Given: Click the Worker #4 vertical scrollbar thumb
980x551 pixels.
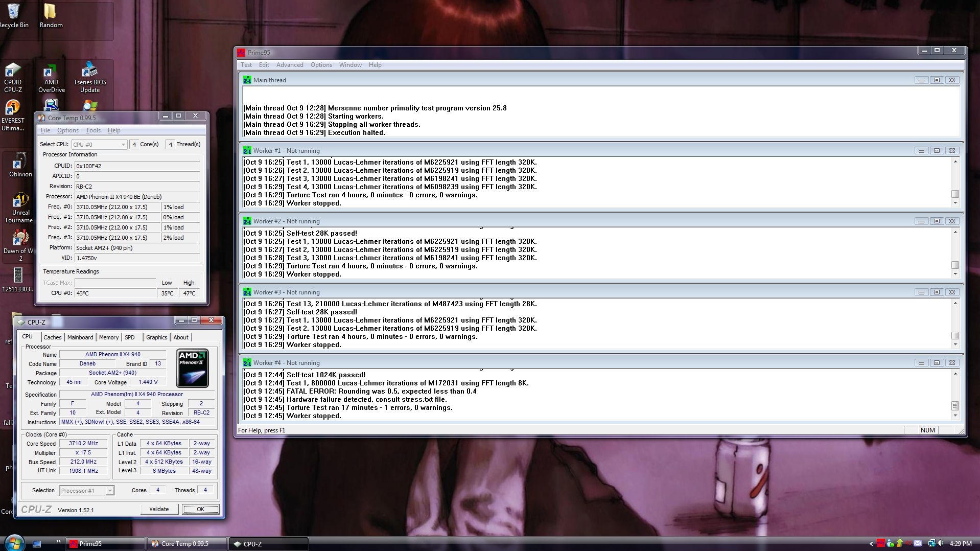Looking at the screenshot, I should tap(955, 406).
